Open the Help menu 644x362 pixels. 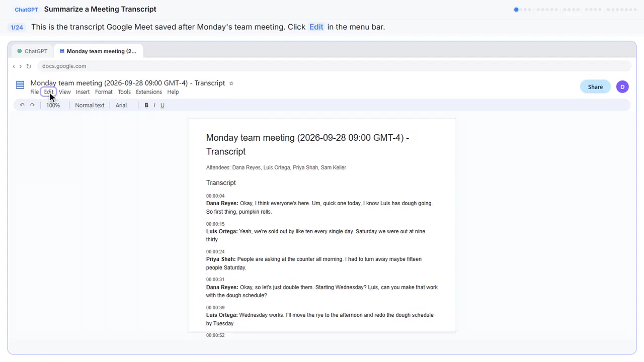tap(173, 92)
